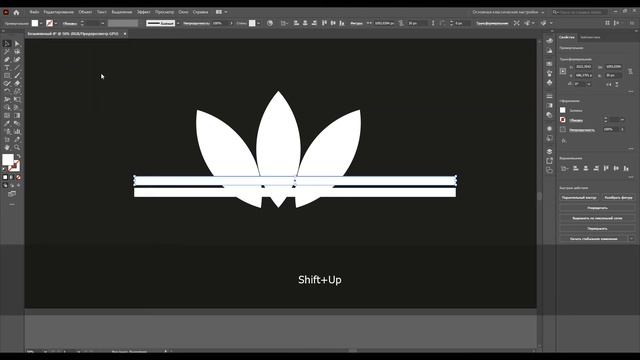Toggle constrain proportions link in Properties panel
Image resolution: width=640 pixels, height=360 pixels.
click(x=631, y=71)
